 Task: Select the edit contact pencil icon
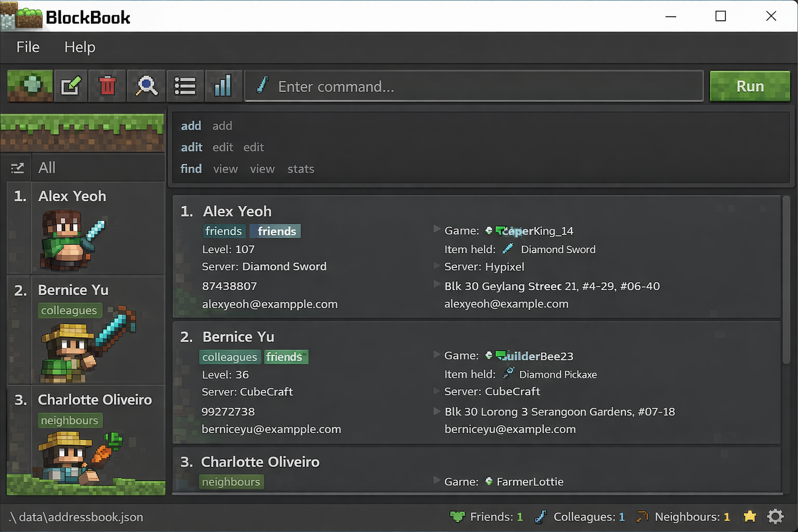tap(71, 86)
